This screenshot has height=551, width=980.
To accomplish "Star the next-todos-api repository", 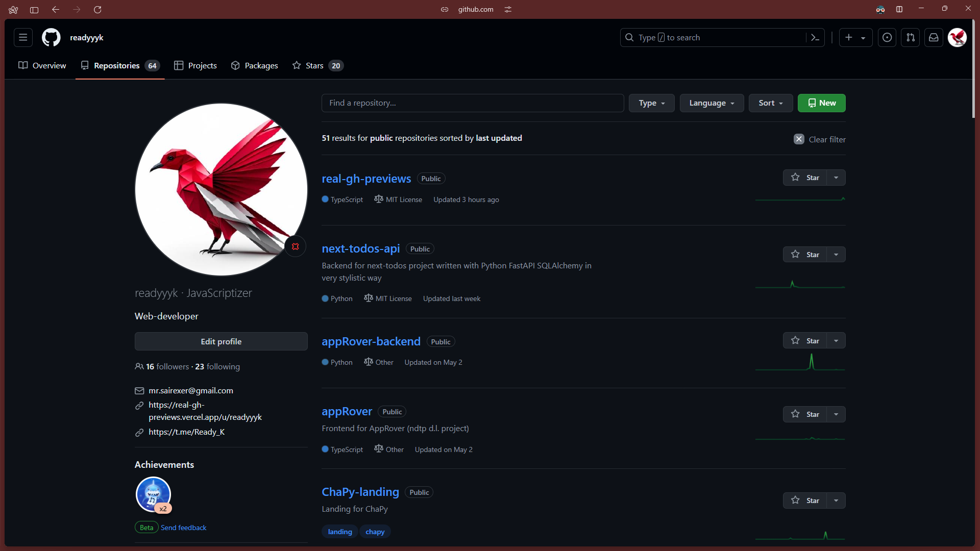I will click(x=805, y=255).
